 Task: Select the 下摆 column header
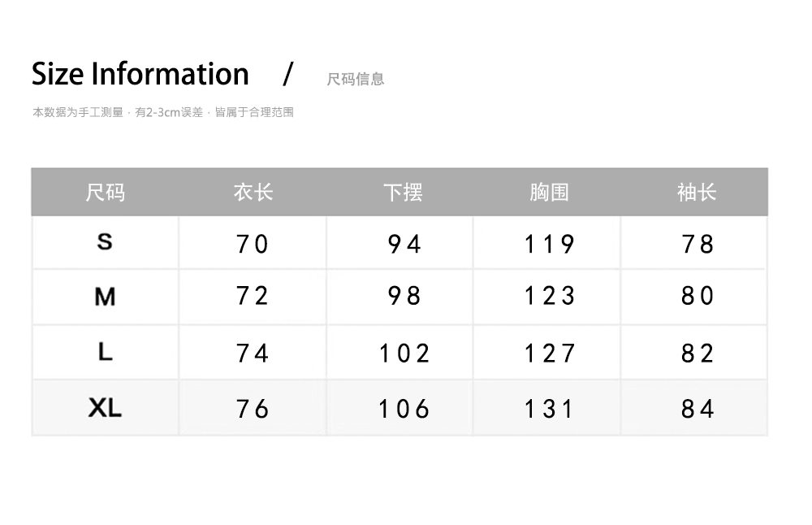coord(403,193)
